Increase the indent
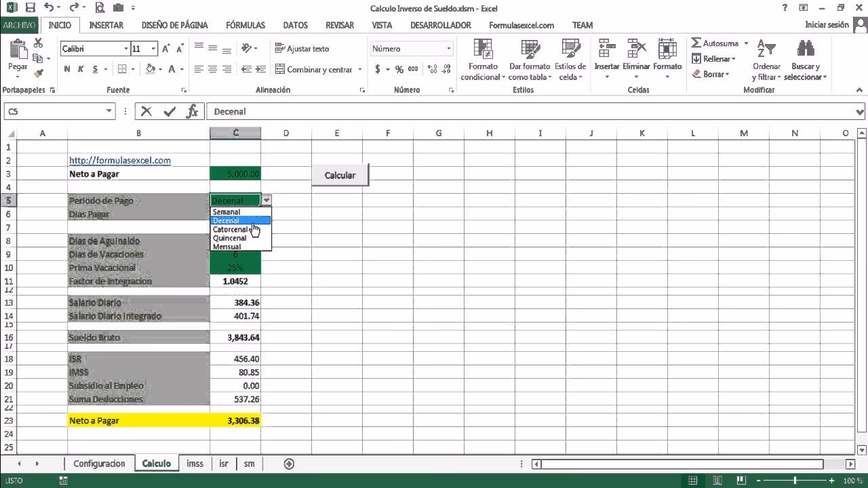 (260, 69)
